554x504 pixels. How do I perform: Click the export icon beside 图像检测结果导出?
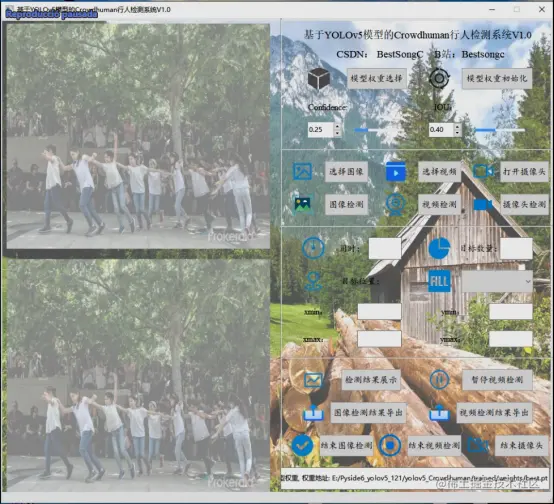313,412
